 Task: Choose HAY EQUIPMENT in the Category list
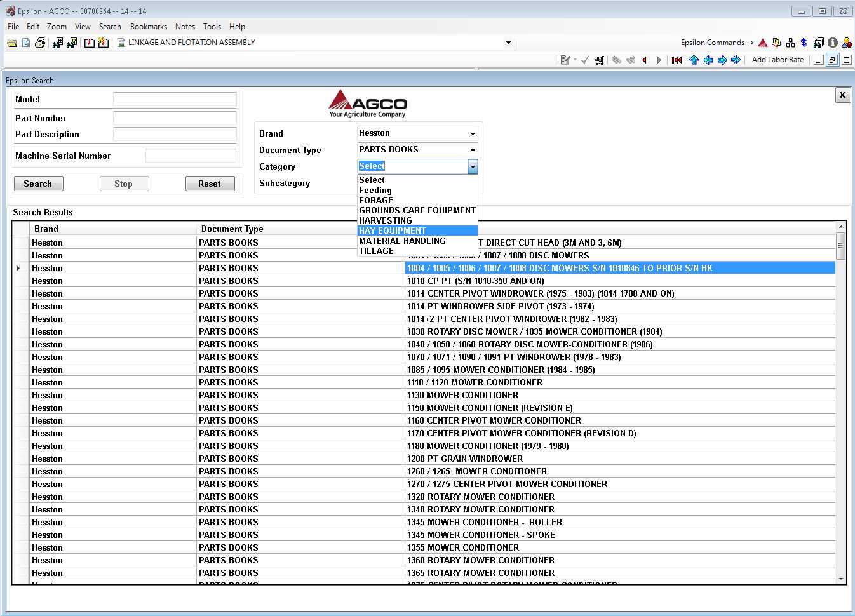coord(417,231)
